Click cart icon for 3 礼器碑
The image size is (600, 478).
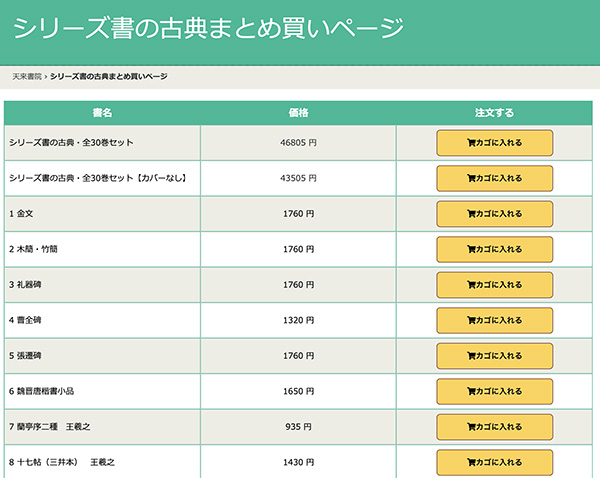click(x=471, y=285)
